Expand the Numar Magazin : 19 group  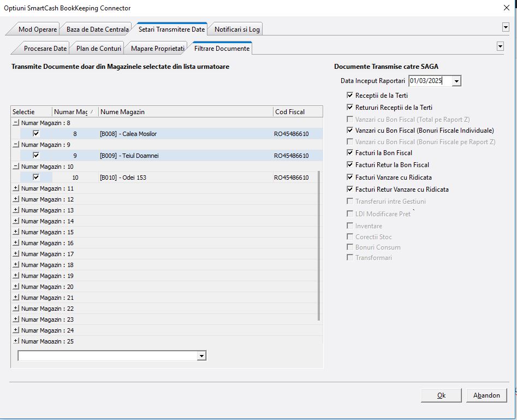point(15,275)
